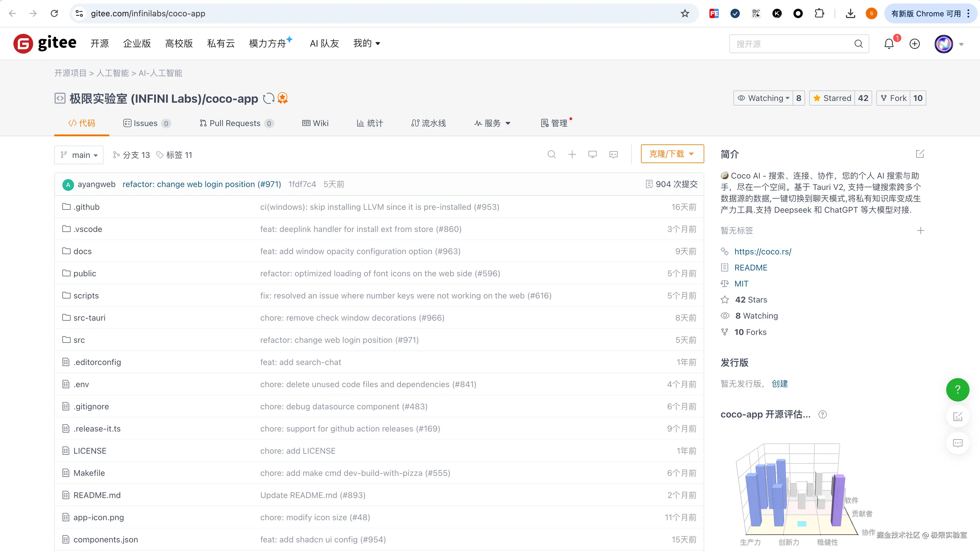
Task: Open the 克隆/下载 dropdown
Action: (x=672, y=154)
